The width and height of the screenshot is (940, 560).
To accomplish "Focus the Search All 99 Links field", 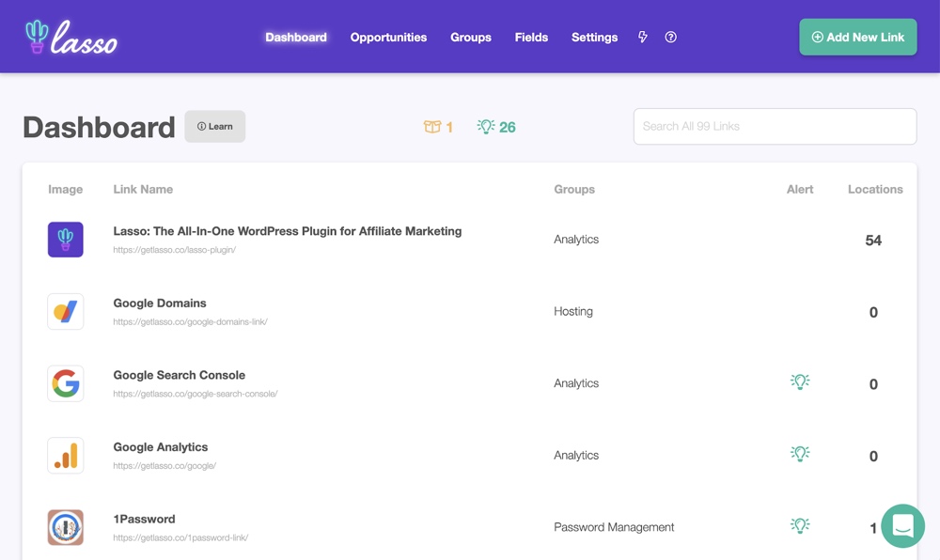I will [775, 126].
